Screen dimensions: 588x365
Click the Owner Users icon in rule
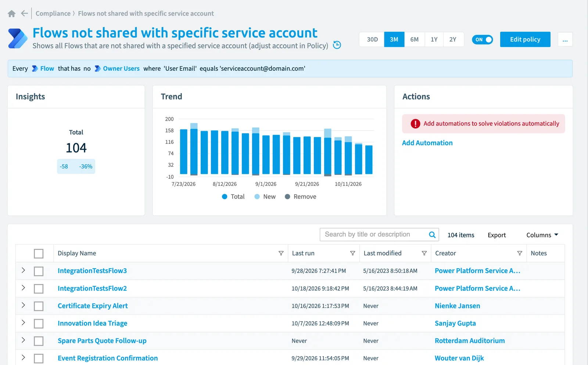tap(98, 68)
